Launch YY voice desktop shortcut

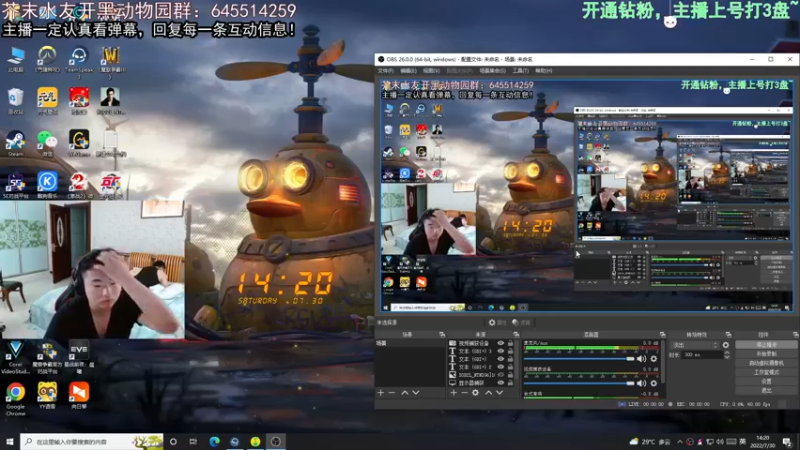click(47, 396)
